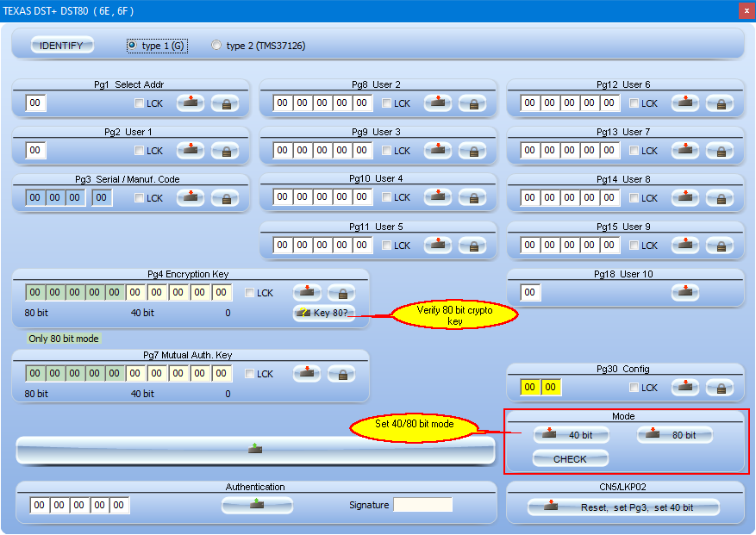756x535 pixels.
Task: Set mode with the 40 bit button
Action: point(571,435)
